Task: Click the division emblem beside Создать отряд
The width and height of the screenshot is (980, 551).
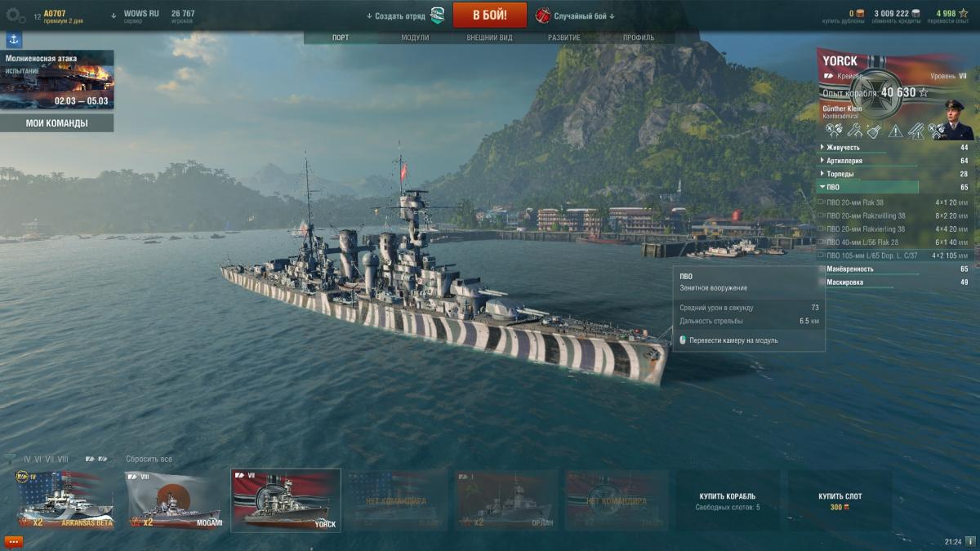Action: pyautogui.click(x=438, y=15)
